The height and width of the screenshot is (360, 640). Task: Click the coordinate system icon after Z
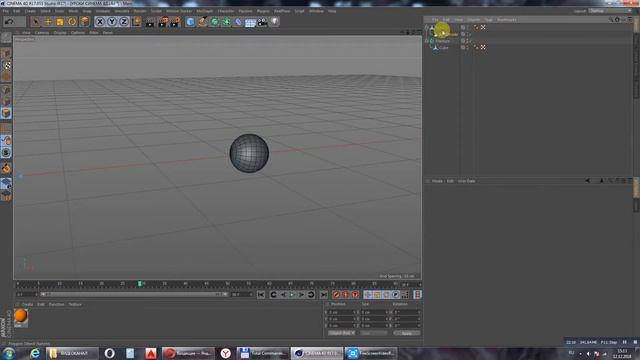[137, 21]
